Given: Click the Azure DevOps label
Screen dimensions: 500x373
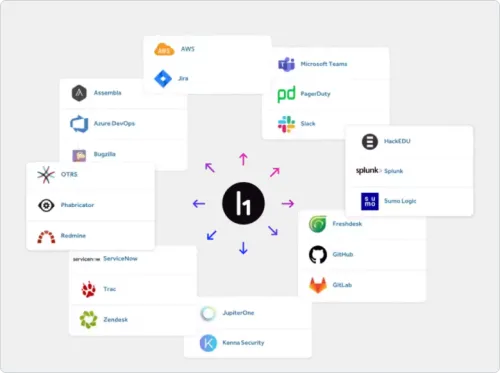Looking at the screenshot, I should click(114, 124).
